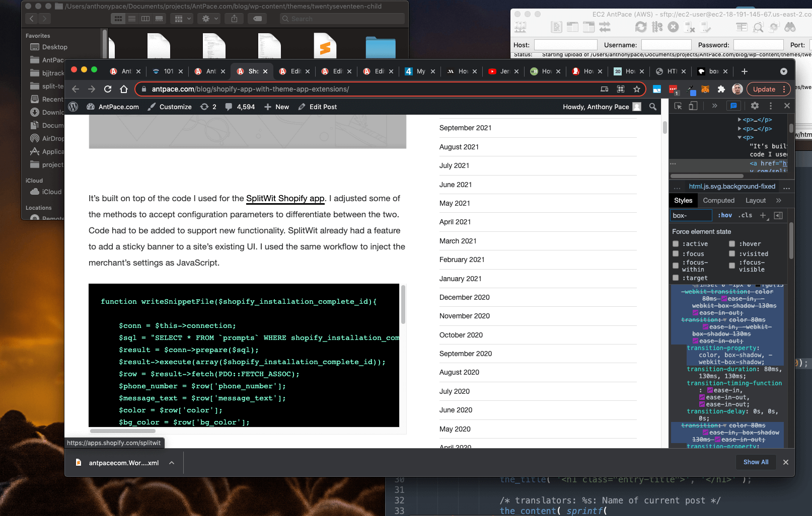Switch to Computed tab in DevTools

coord(718,200)
